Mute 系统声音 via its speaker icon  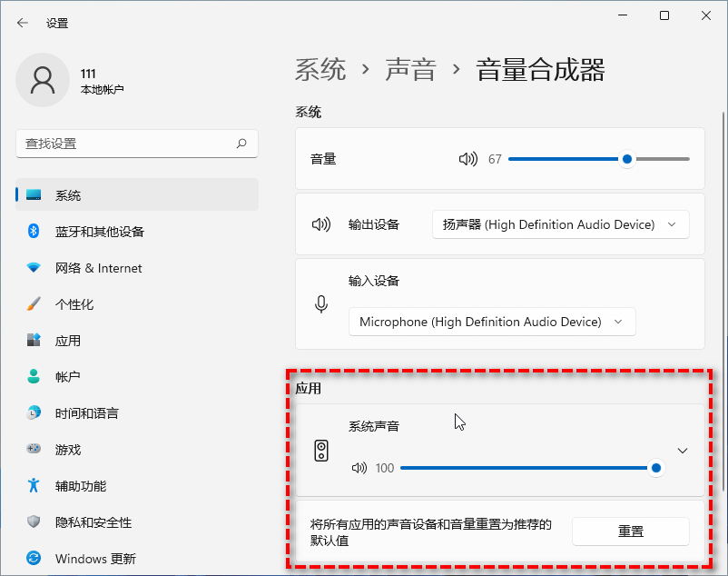(359, 468)
